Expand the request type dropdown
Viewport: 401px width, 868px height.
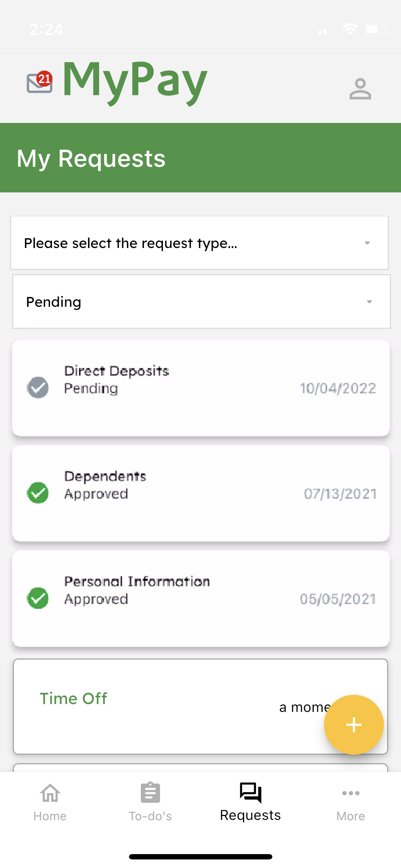[x=199, y=243]
